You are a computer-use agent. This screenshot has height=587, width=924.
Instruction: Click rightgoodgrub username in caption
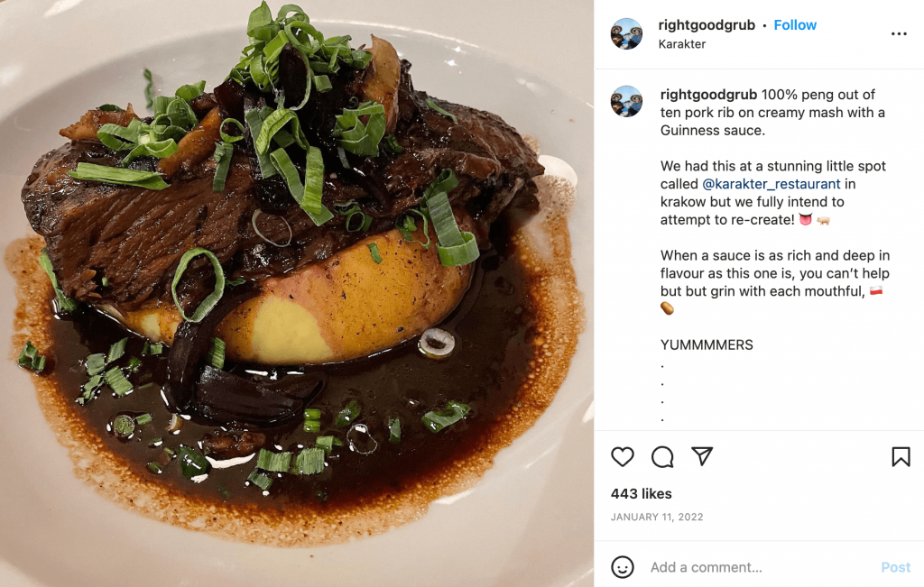pyautogui.click(x=708, y=94)
